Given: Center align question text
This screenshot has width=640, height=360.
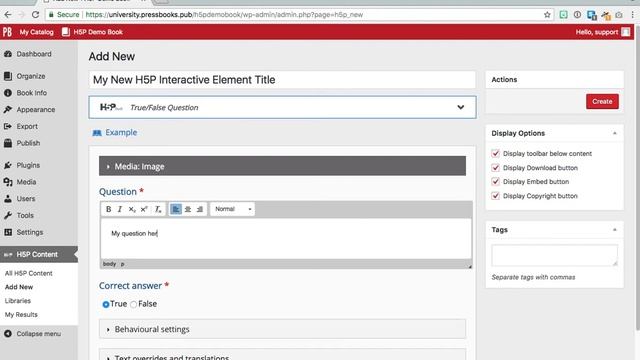Looking at the screenshot, I should click(x=188, y=209).
